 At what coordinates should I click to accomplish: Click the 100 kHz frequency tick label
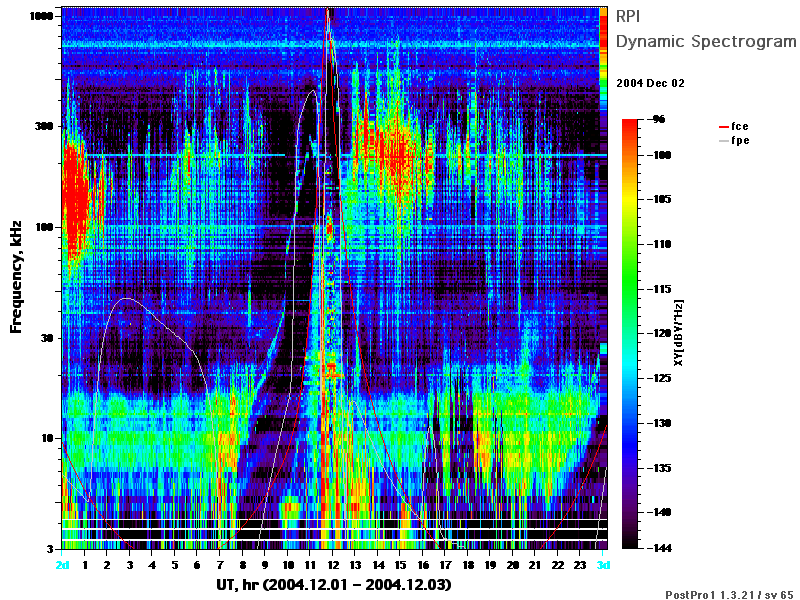(44, 227)
